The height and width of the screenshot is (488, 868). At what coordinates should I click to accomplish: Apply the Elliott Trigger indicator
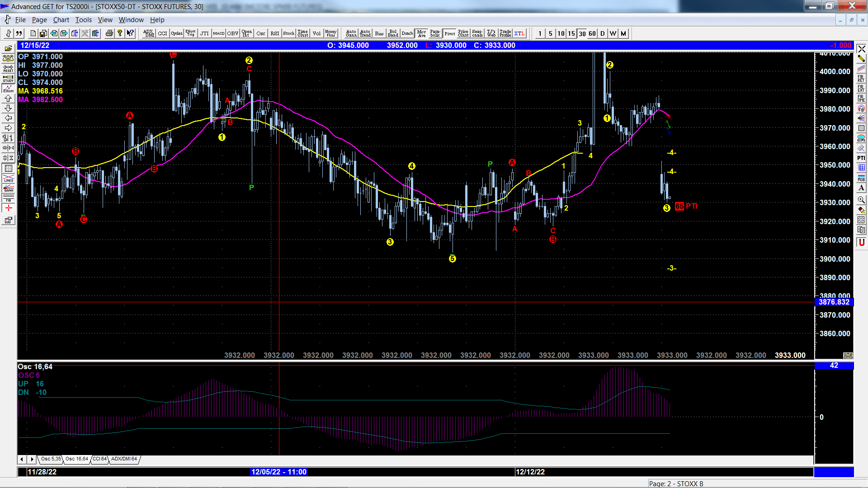[x=191, y=33]
